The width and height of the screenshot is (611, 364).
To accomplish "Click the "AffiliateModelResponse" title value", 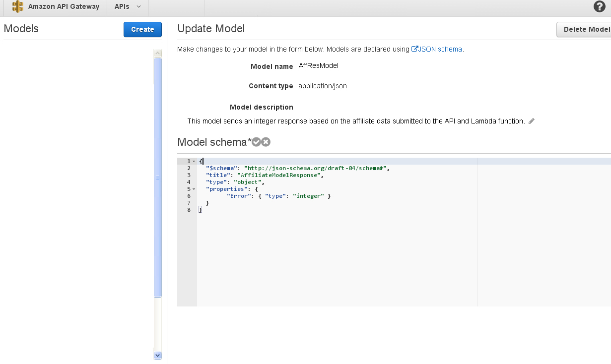I will [280, 175].
